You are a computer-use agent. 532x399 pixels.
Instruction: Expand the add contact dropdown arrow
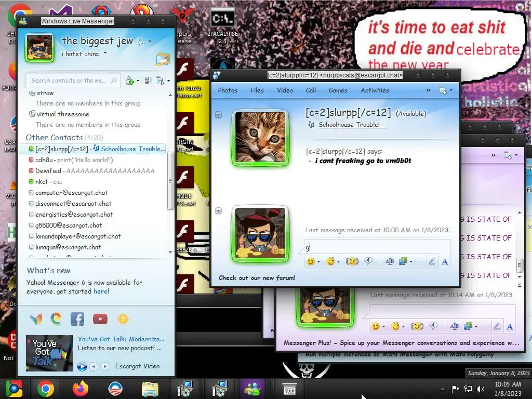click(138, 81)
